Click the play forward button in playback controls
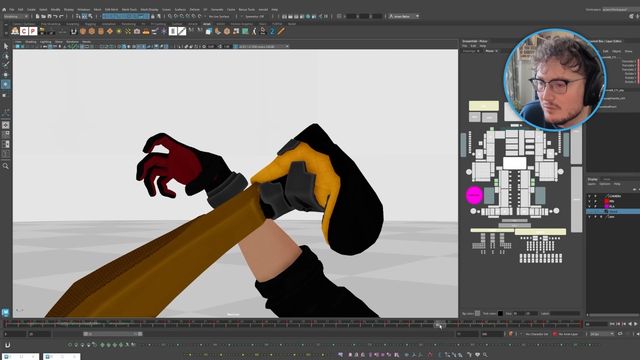 pos(635,324)
